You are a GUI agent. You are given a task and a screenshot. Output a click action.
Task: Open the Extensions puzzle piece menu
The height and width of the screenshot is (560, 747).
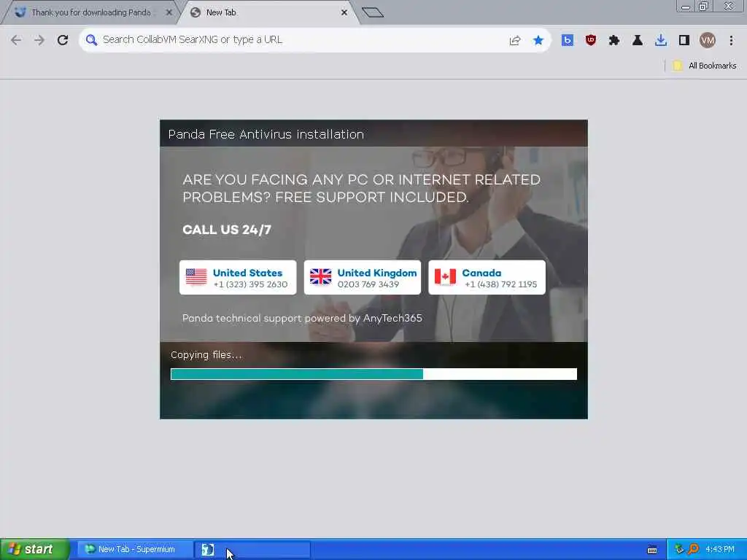(x=614, y=41)
